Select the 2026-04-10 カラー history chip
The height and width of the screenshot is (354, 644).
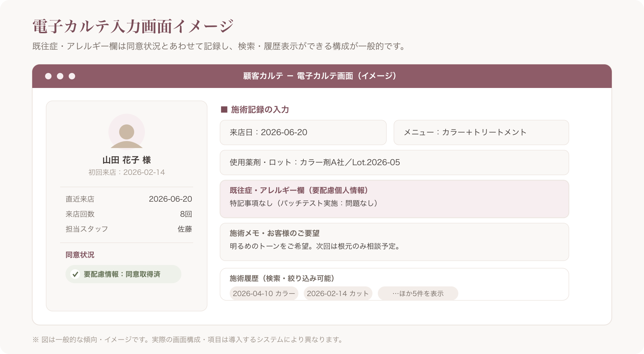click(x=264, y=294)
